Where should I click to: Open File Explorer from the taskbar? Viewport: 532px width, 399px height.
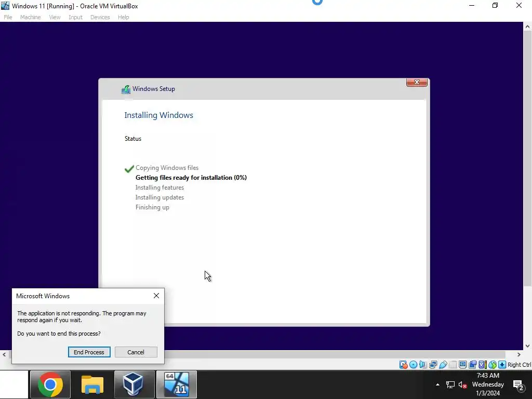coord(92,384)
